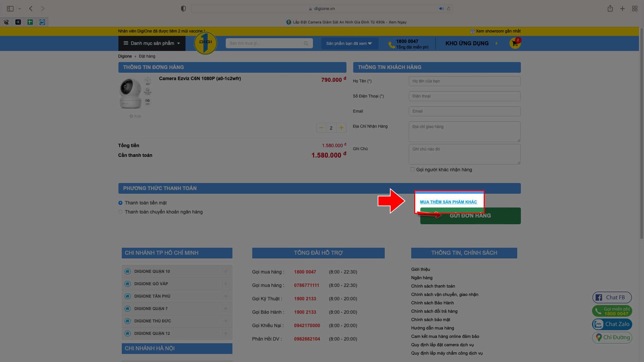The width and height of the screenshot is (644, 362).
Task: Click Safari share icon
Action: coord(610,9)
